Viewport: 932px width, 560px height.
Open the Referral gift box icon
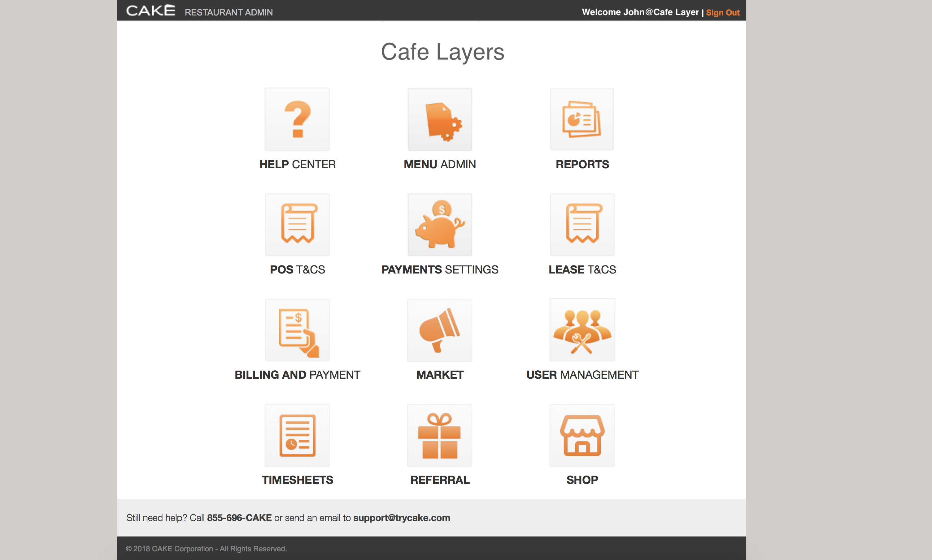coord(440,435)
